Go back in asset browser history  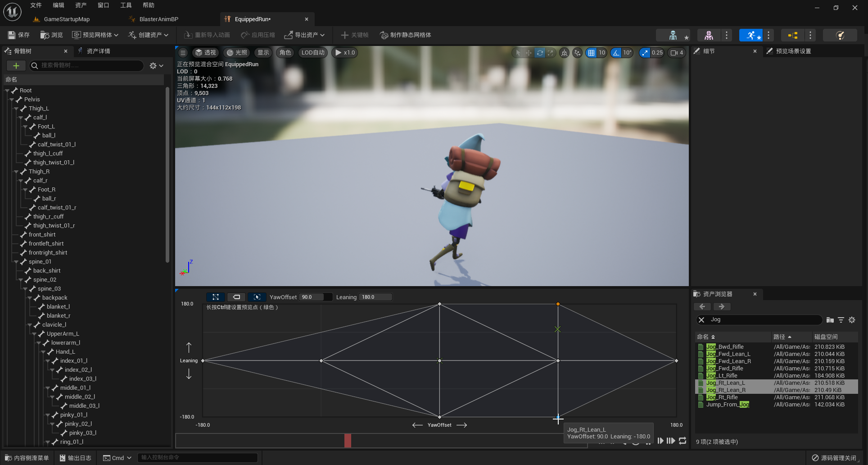click(x=702, y=307)
